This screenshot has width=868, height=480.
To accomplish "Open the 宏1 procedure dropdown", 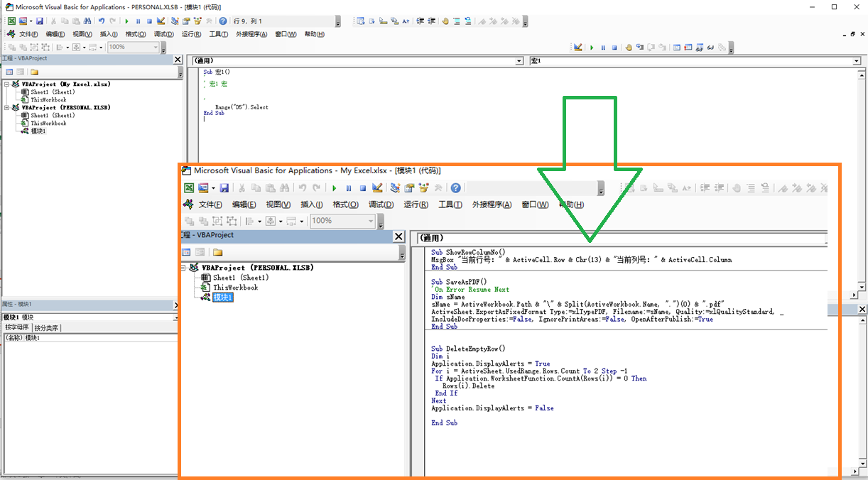I will tap(857, 61).
